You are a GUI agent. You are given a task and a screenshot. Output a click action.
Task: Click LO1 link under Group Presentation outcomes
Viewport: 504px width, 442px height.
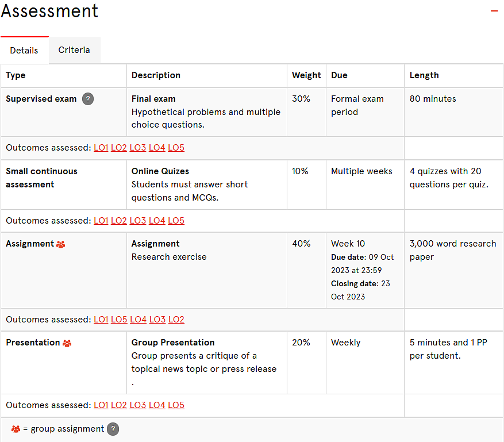click(101, 405)
